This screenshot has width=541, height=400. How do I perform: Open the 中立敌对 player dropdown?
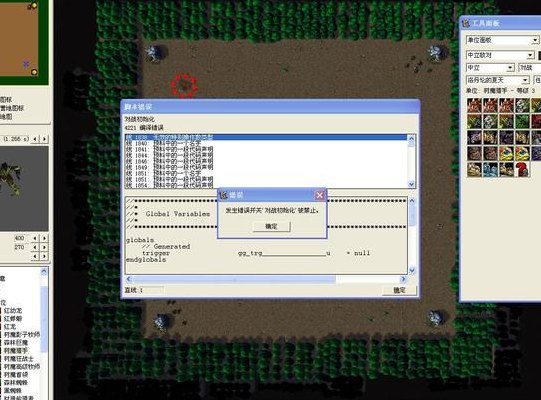tap(530, 55)
